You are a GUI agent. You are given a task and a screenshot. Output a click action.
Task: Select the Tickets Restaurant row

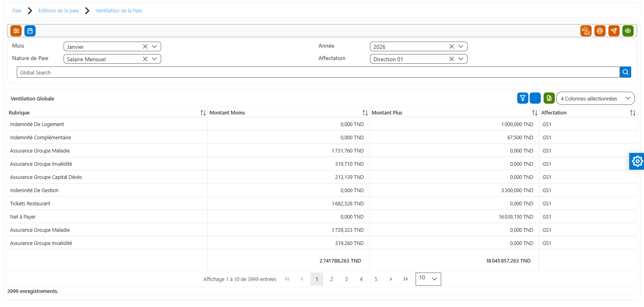322,203
